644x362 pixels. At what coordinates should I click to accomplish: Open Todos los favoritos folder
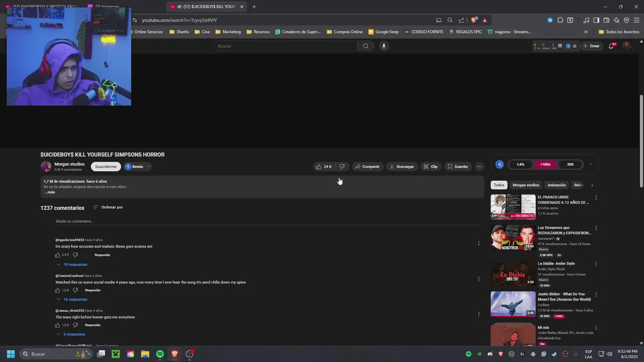point(619,32)
